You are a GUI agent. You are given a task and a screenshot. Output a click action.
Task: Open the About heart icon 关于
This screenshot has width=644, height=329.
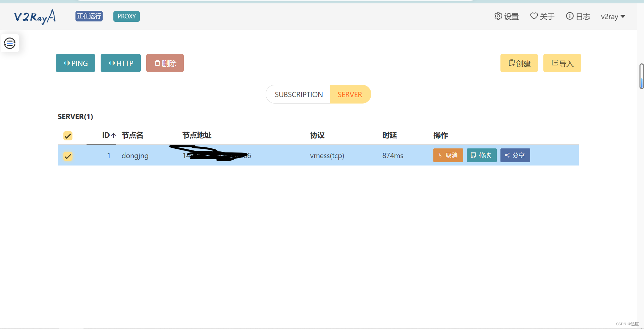click(x=542, y=16)
